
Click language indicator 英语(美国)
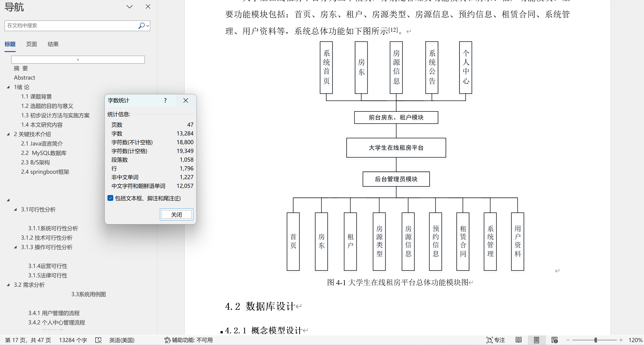pyautogui.click(x=122, y=340)
